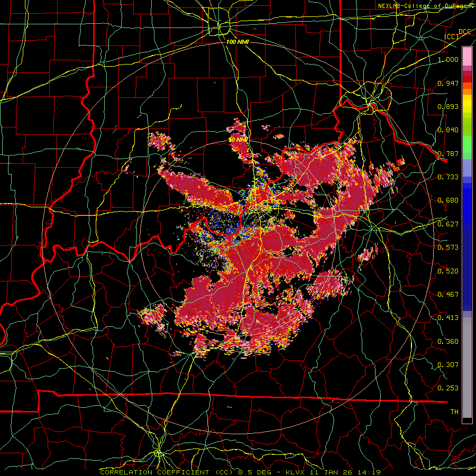Click the 0.840 legend value
Viewport: 476px width, 476px height.
448,130
